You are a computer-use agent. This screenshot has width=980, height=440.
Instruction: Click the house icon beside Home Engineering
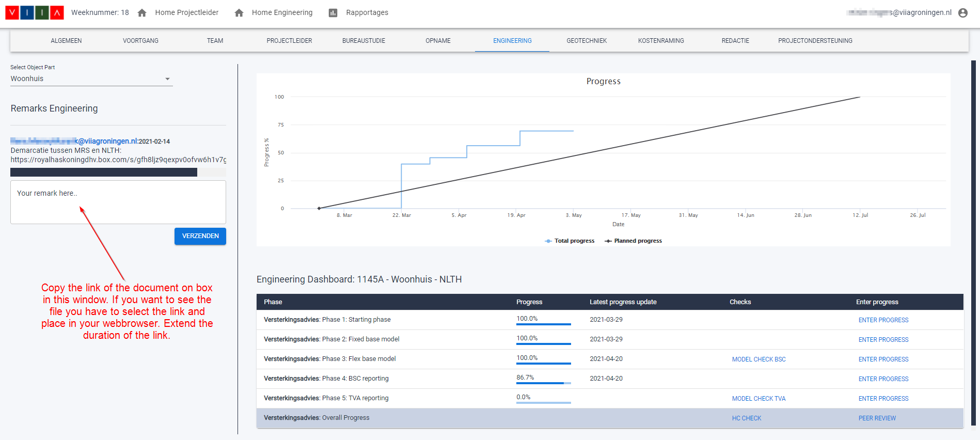click(239, 13)
